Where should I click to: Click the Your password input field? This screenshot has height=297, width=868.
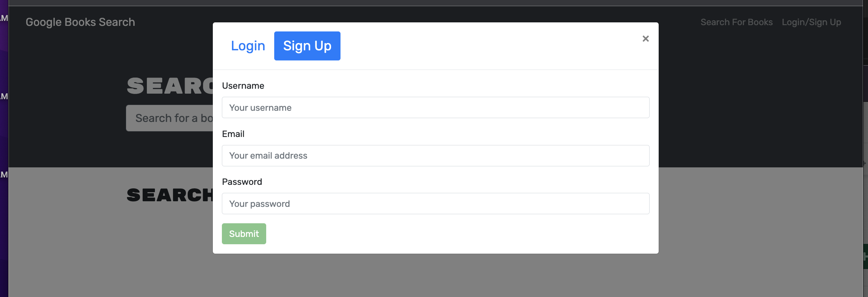(435, 203)
